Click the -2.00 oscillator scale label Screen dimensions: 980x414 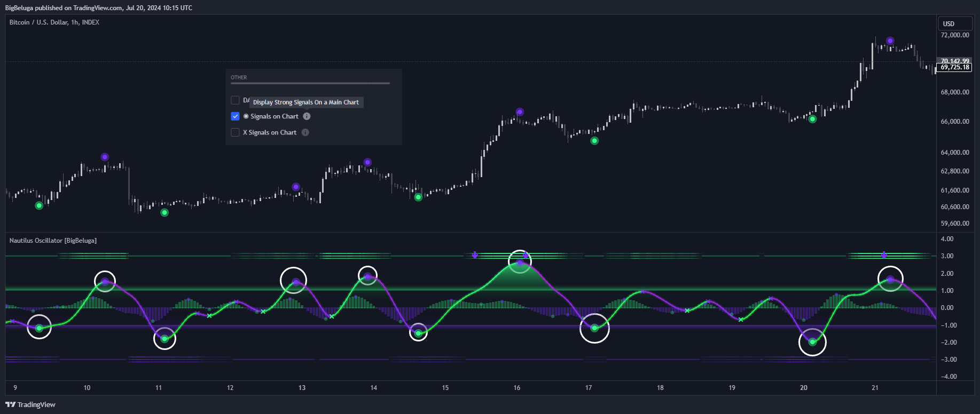948,343
